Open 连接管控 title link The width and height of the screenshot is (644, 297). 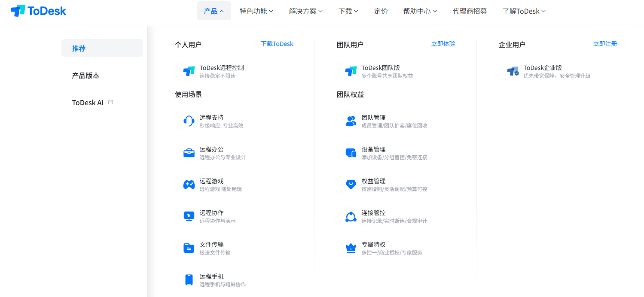[374, 213]
